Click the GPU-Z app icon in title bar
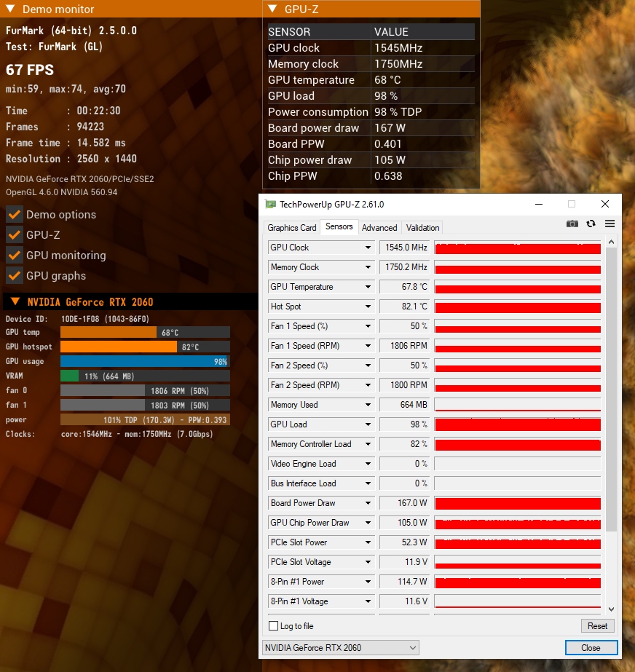The image size is (635, 672). (x=270, y=204)
